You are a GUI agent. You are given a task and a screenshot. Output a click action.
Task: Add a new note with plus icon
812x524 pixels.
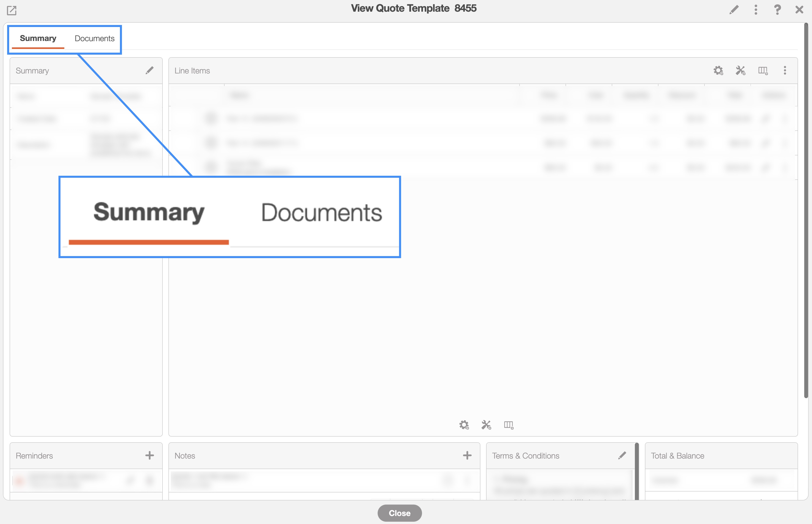(467, 455)
